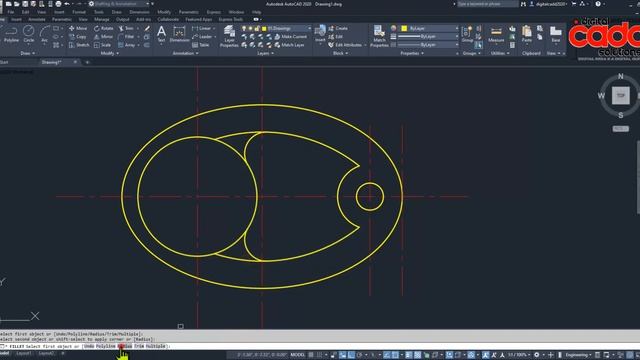Screen dimensions: 640x360
Task: Click the Table annotation tool
Action: pyautogui.click(x=200, y=45)
